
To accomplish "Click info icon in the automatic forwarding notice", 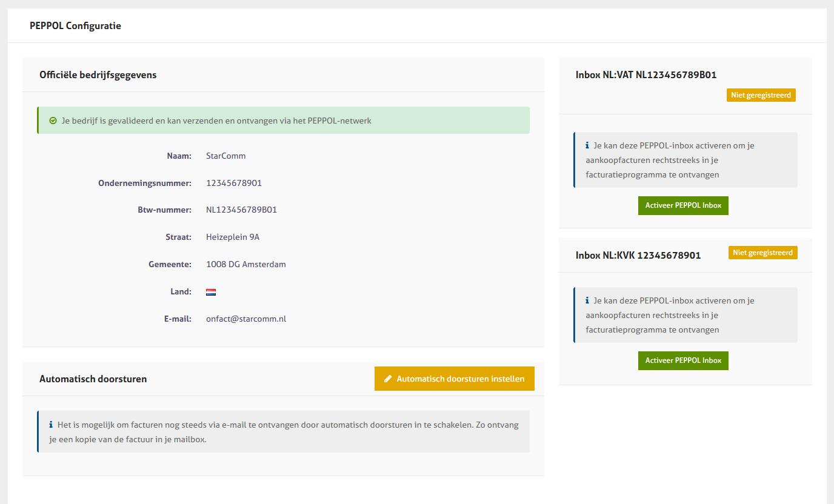I will 51,425.
